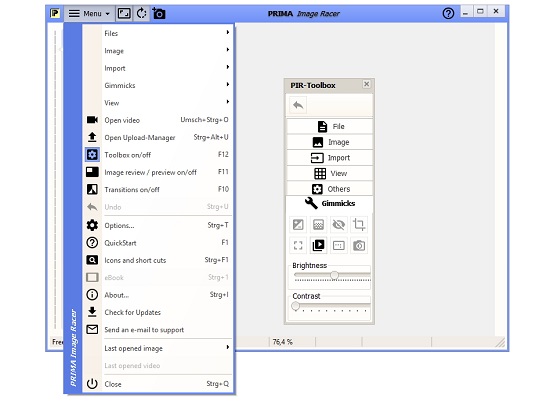This screenshot has height=404, width=550.
Task: Open About... dialog
Action: point(158,295)
